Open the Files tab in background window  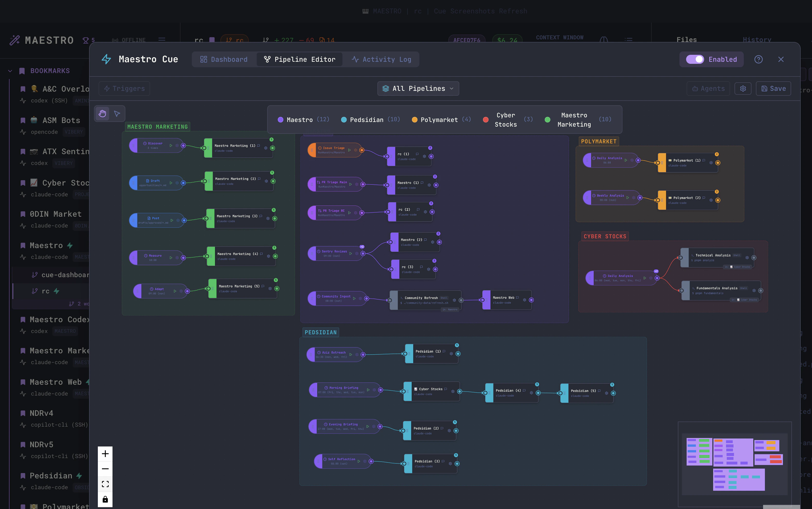pyautogui.click(x=686, y=40)
